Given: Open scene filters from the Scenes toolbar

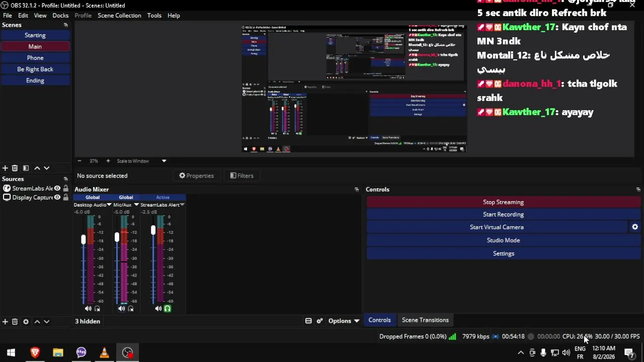Looking at the screenshot, I should tap(26, 168).
